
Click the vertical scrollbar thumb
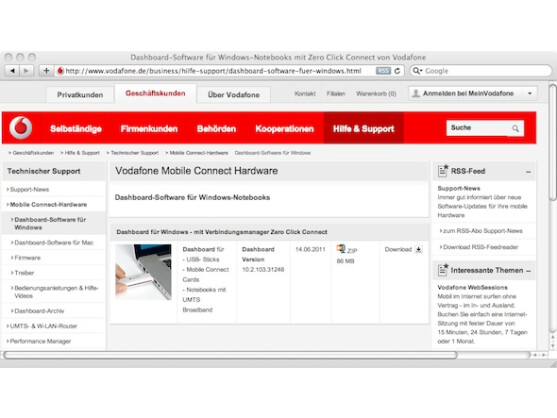click(x=553, y=142)
